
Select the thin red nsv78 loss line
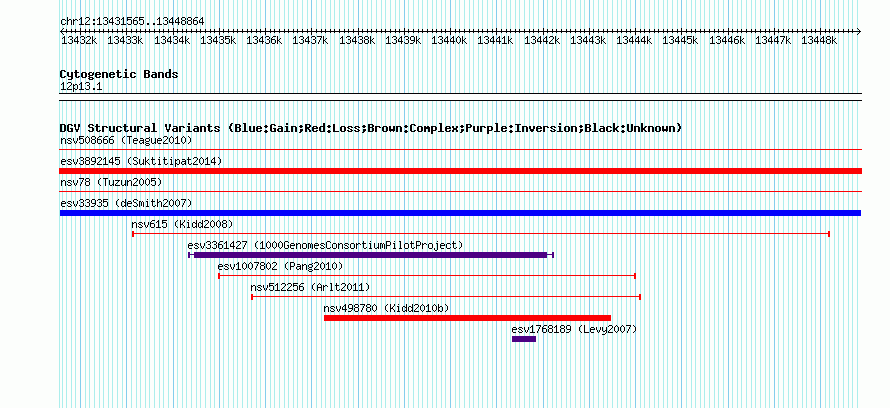(460, 192)
